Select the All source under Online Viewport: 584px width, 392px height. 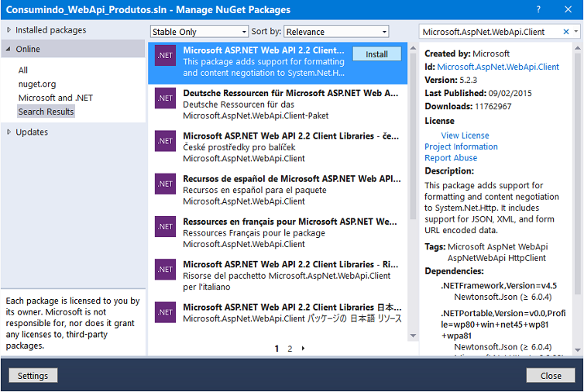[23, 70]
